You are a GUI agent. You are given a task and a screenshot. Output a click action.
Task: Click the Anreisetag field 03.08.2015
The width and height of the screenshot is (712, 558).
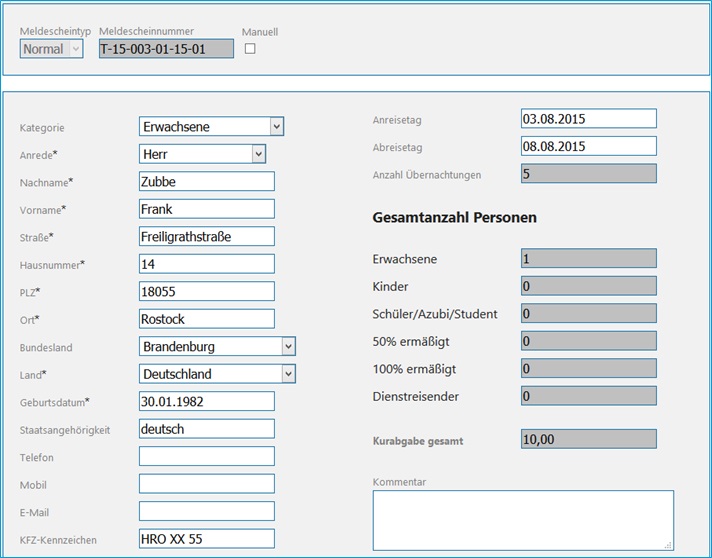[x=588, y=119]
